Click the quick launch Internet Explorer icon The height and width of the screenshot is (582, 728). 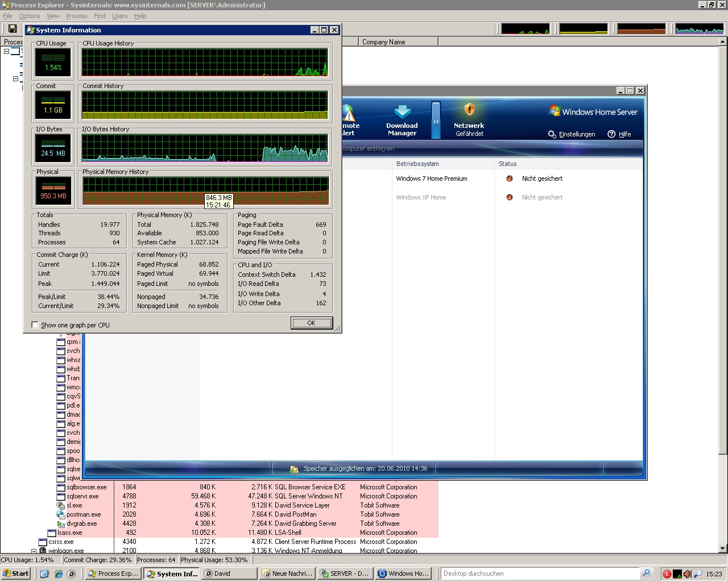[58, 574]
